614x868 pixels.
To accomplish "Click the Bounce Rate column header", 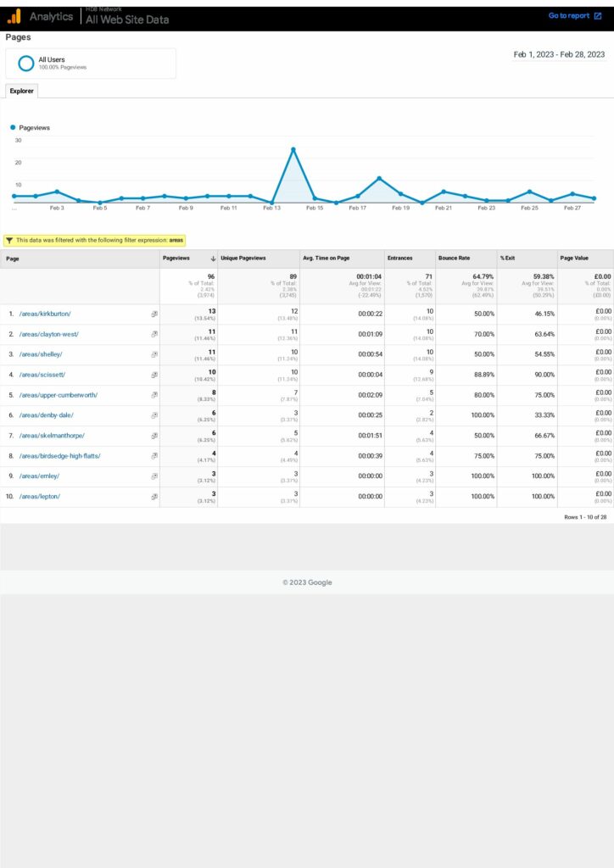I will click(455, 259).
